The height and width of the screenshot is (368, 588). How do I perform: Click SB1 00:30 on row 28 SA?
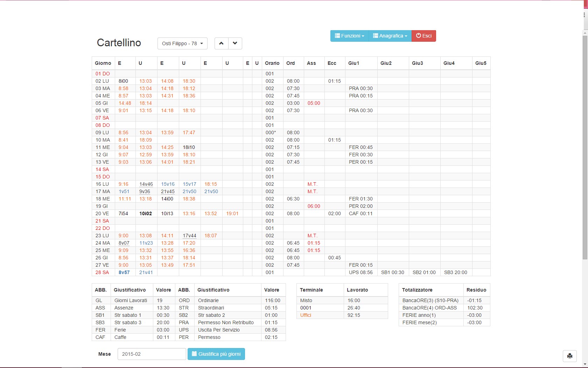pyautogui.click(x=393, y=272)
